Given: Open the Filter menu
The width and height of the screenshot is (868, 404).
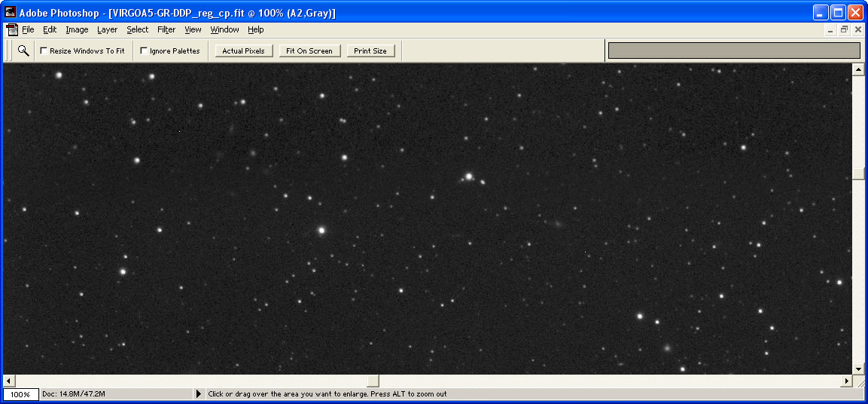Looking at the screenshot, I should point(166,30).
